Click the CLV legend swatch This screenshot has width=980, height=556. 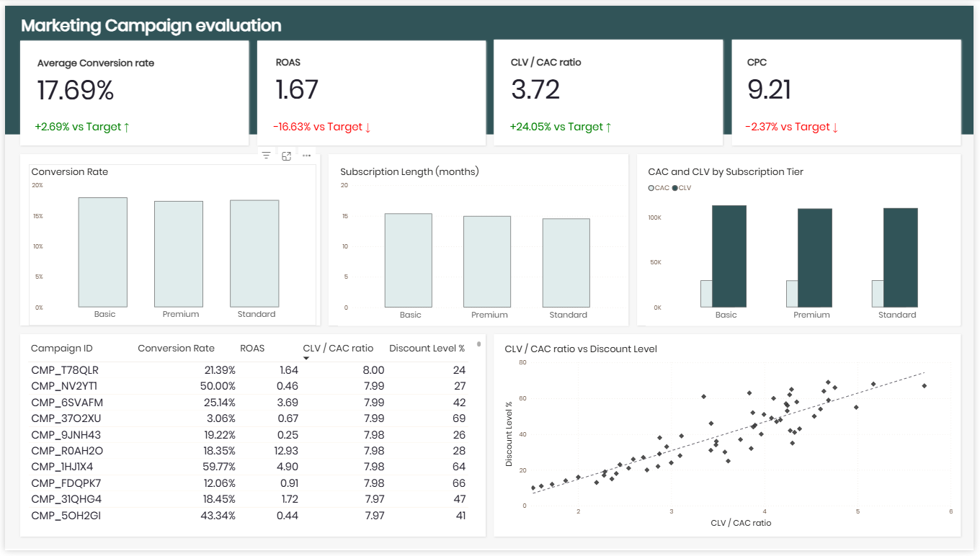coord(675,188)
